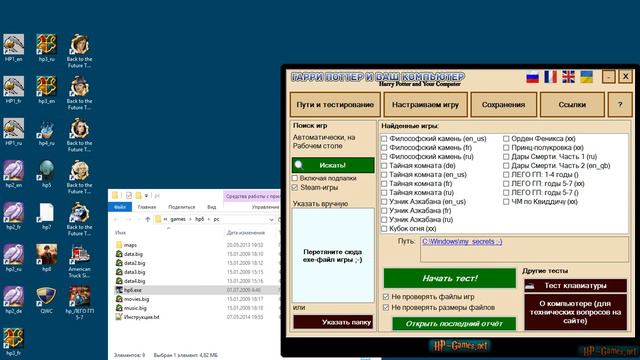Select the hp2_ru desktop shortcut
The height and width of the screenshot is (360, 640).
[13, 258]
